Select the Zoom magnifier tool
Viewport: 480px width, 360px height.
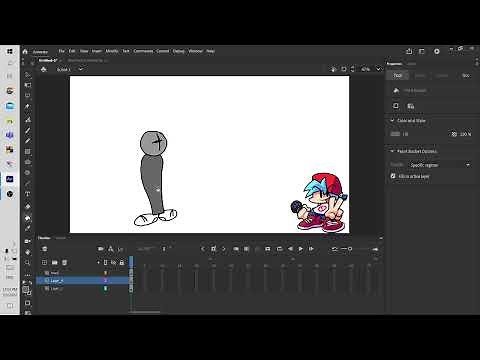(x=28, y=263)
